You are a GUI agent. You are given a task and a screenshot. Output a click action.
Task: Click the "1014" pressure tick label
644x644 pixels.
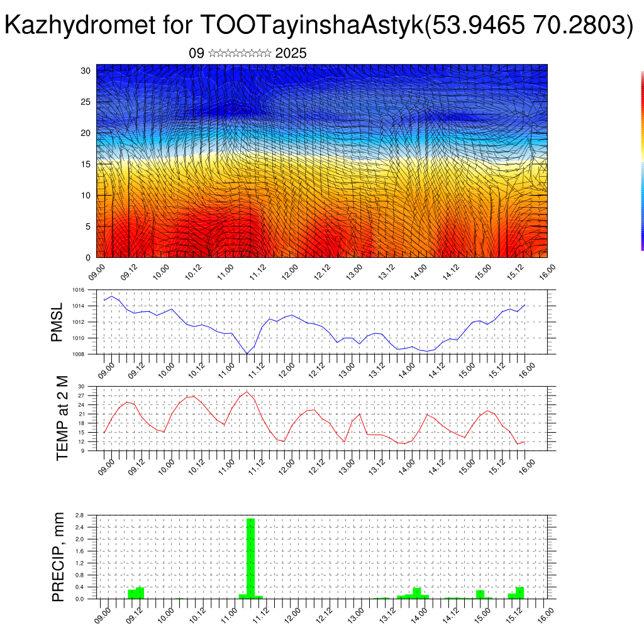coord(79,306)
